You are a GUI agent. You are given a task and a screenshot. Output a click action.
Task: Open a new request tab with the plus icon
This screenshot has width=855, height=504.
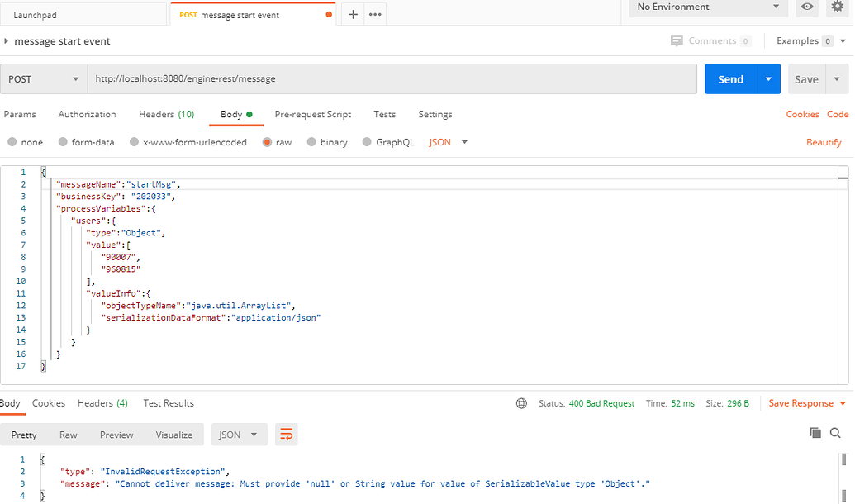[x=353, y=13]
